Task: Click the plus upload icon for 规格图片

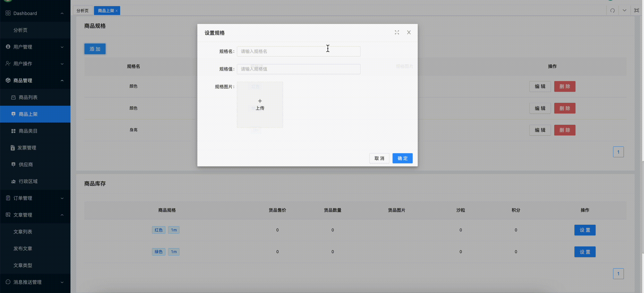Action: [x=260, y=101]
